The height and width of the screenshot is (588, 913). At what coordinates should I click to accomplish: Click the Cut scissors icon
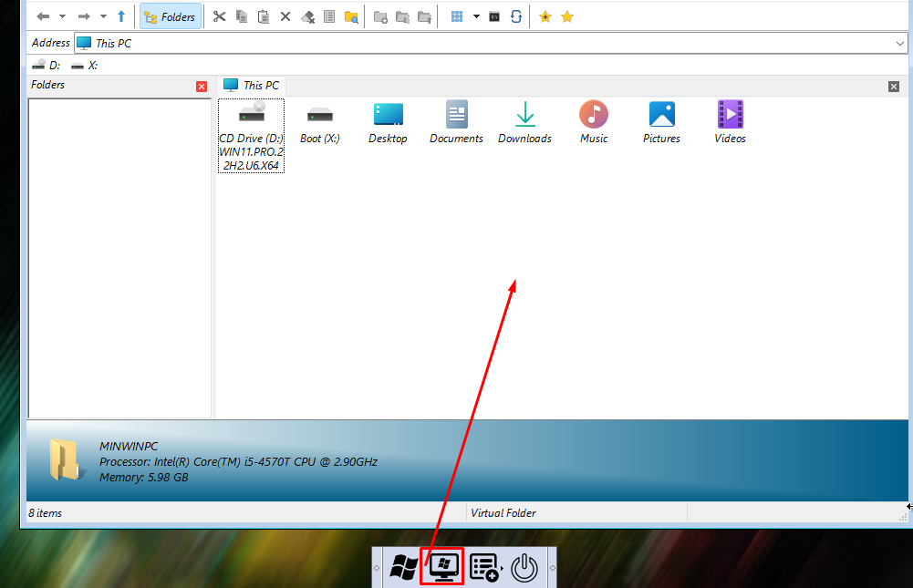(220, 17)
